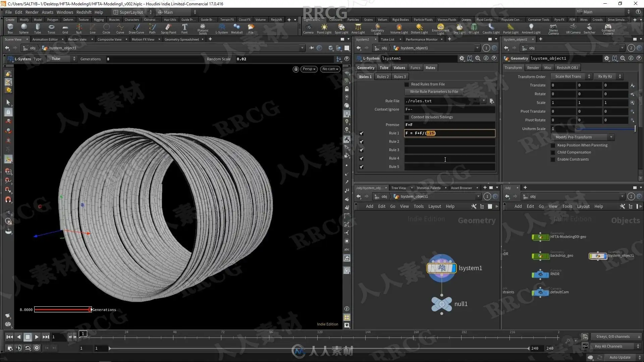This screenshot has width=644, height=362.
Task: Open the Scale Rot Trans order dropdown
Action: click(x=572, y=77)
